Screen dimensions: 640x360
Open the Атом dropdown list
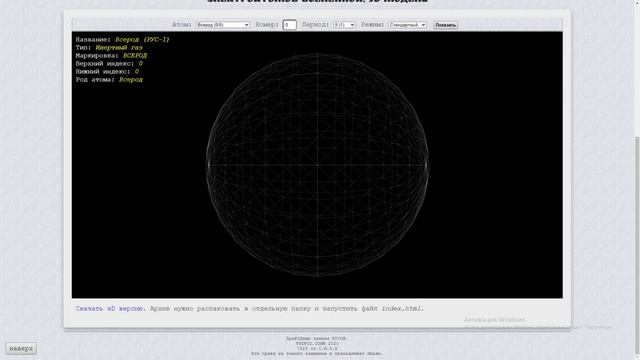coord(222,25)
